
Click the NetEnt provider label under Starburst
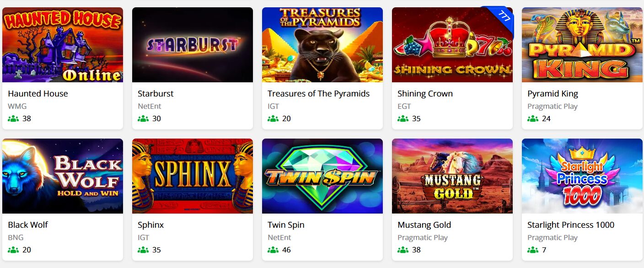coord(150,107)
